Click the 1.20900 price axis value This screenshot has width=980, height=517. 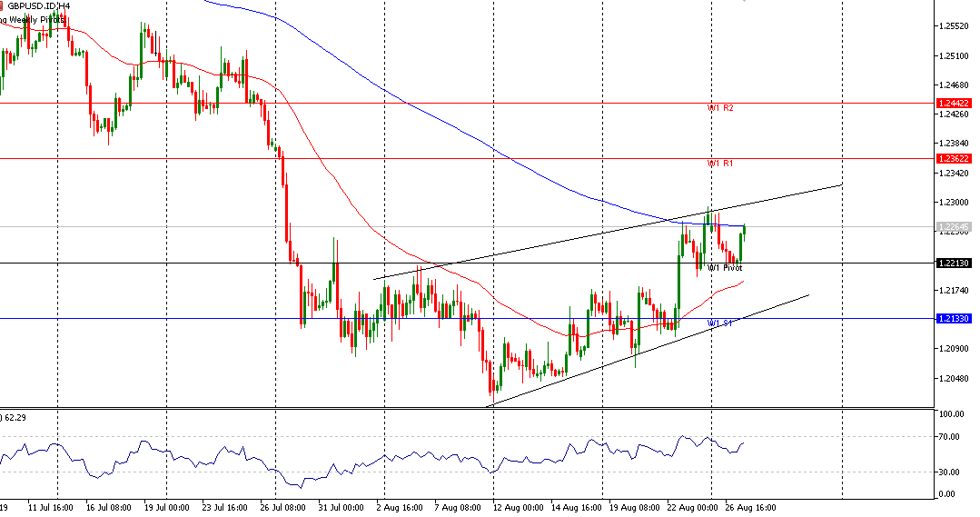click(954, 349)
